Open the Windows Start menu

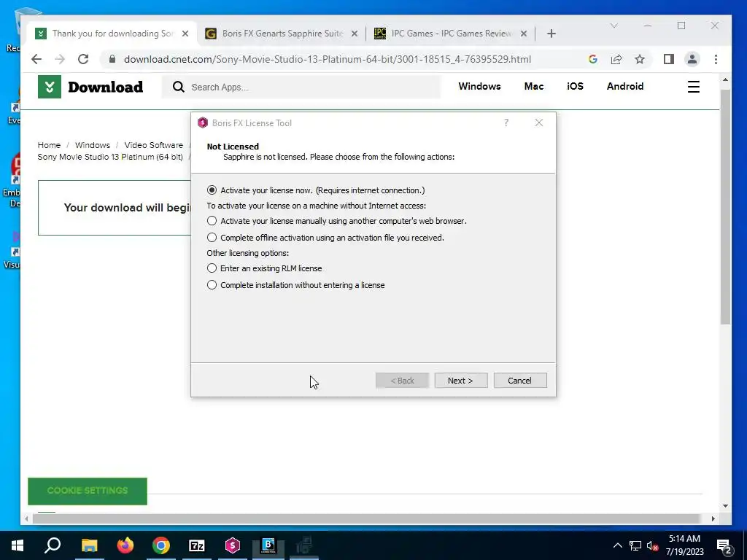[x=18, y=545]
